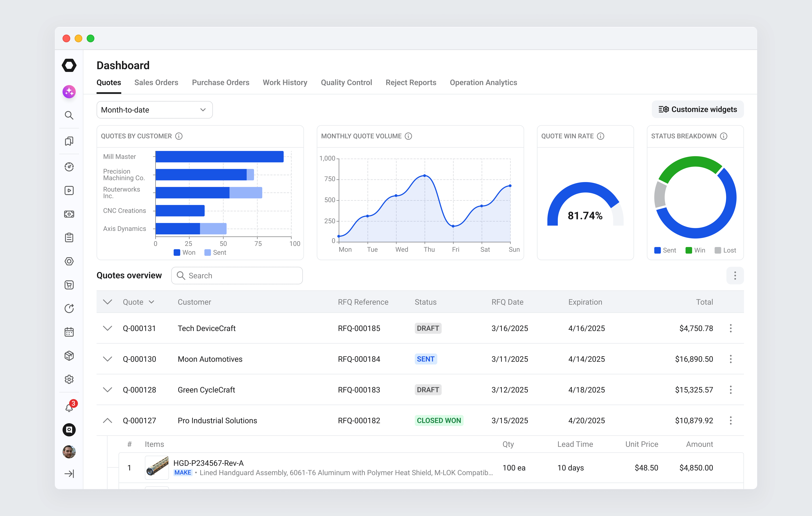The width and height of the screenshot is (812, 516).
Task: Open the play-button sidebar icon
Action: [x=69, y=190]
